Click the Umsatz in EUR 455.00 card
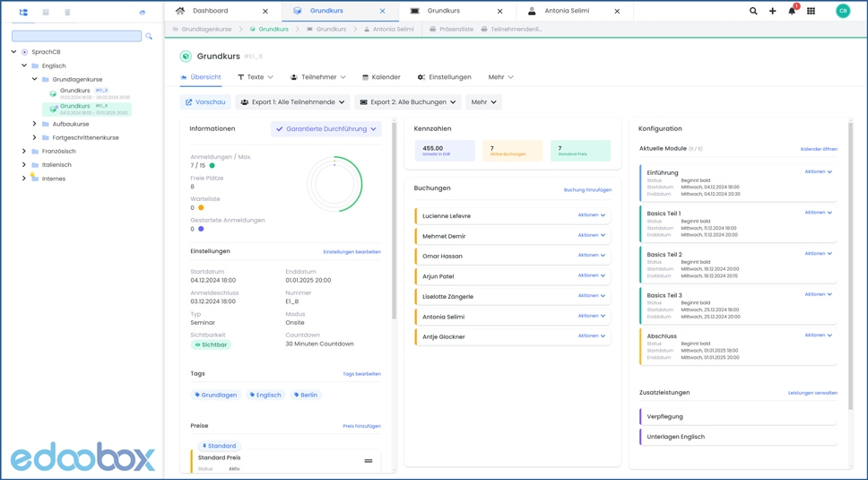The image size is (868, 480). (445, 151)
